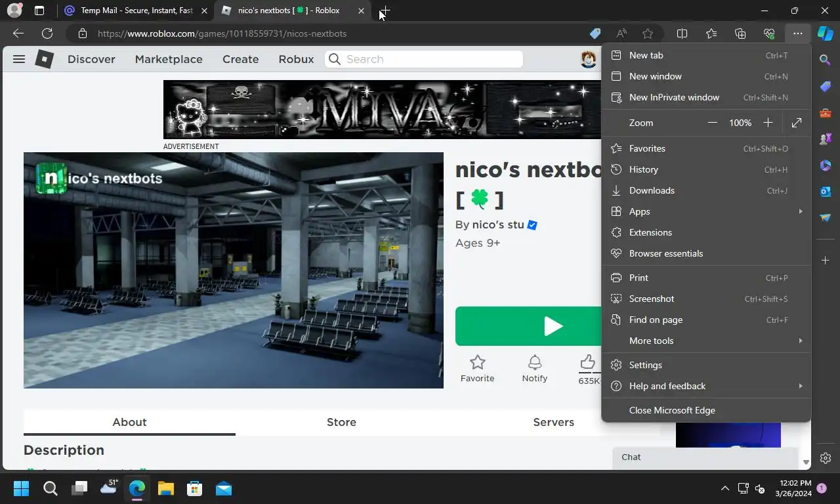
Task: Like the game with thumbs up icon
Action: point(588,362)
